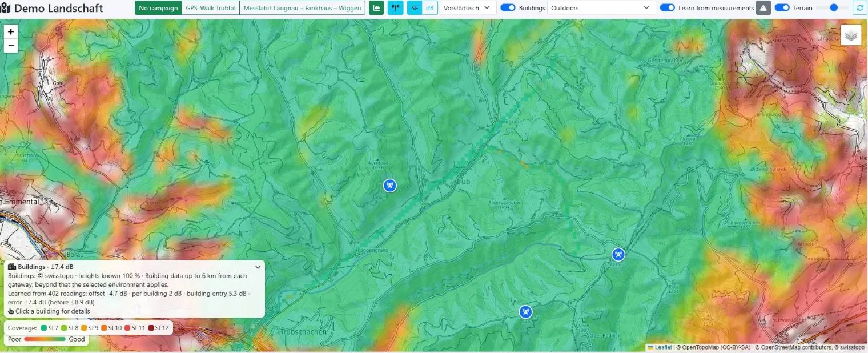Click the SF11 legend entry

(135, 328)
